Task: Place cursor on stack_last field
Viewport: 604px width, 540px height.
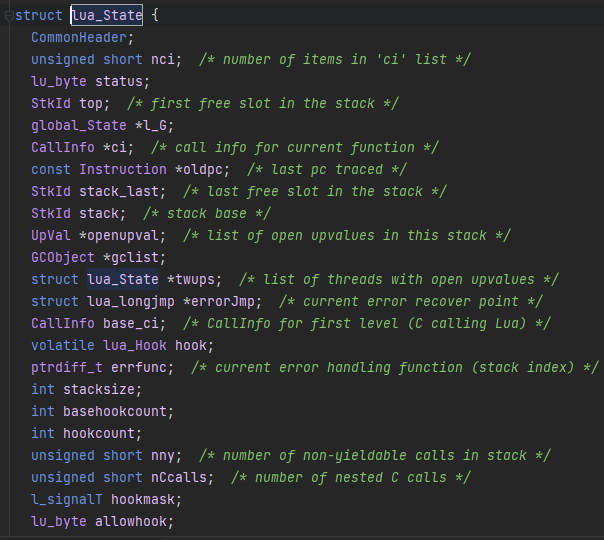Action: (x=119, y=191)
